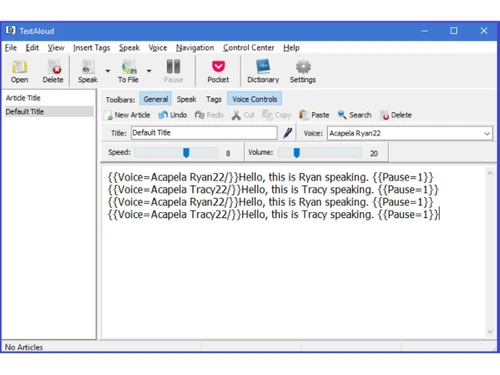Image resolution: width=500 pixels, height=375 pixels.
Task: Toggle the General toolbar
Action: pos(156,99)
